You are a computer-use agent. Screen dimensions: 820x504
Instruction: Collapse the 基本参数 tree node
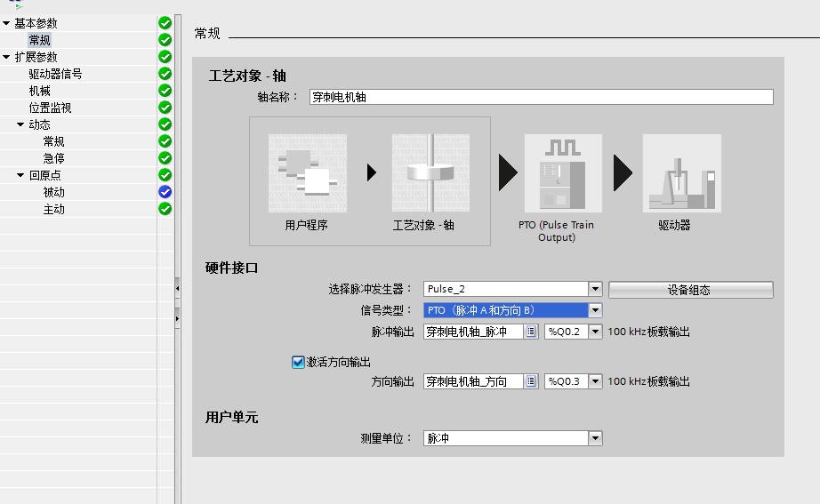coord(6,23)
